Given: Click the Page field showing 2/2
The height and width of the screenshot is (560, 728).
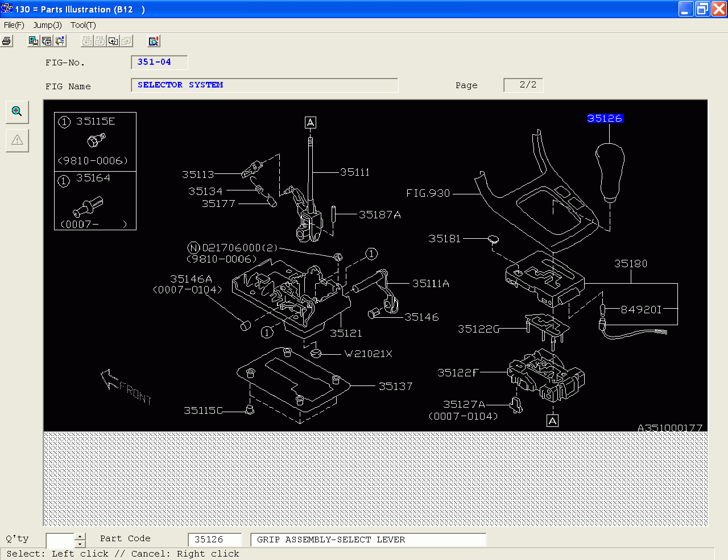Looking at the screenshot, I should tap(523, 85).
